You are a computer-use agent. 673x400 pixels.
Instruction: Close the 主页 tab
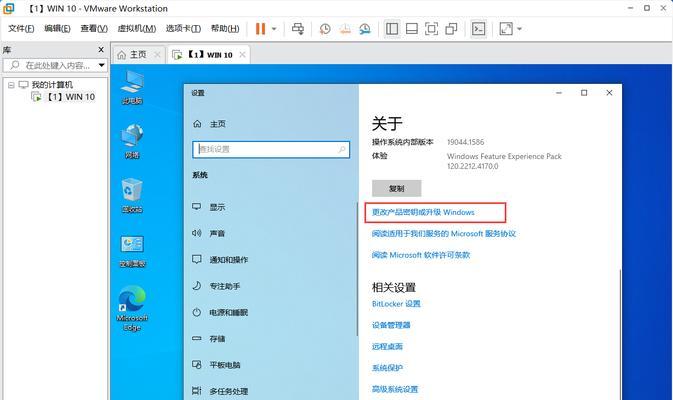click(157, 55)
